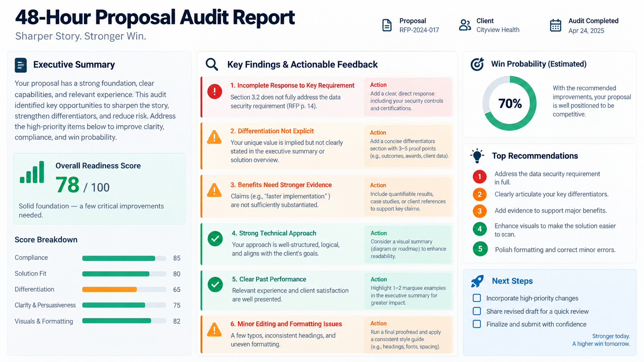Click the green checkmark for Strong Technical Approach
644x362 pixels.
click(215, 239)
